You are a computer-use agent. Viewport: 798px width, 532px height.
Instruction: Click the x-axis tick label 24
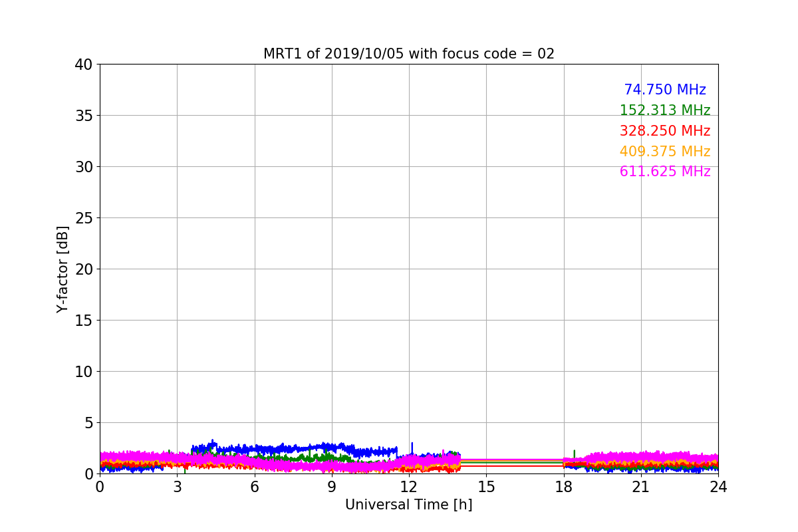718,486
